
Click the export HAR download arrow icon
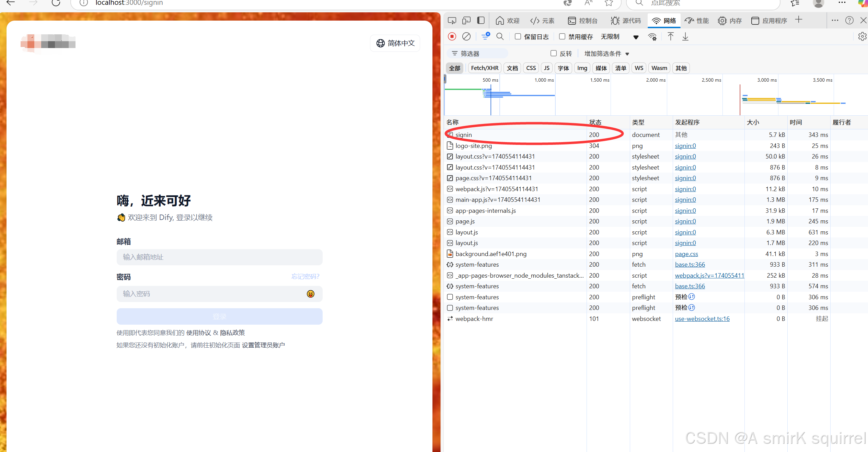point(685,36)
